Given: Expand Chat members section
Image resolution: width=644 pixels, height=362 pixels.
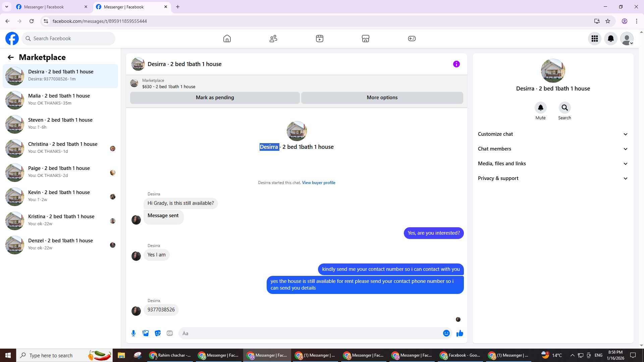Looking at the screenshot, I should 552,149.
